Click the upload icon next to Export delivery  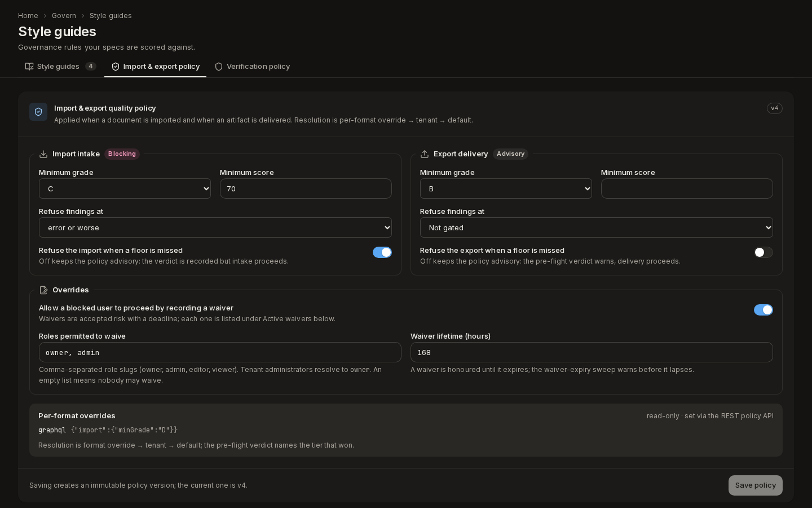pos(425,154)
